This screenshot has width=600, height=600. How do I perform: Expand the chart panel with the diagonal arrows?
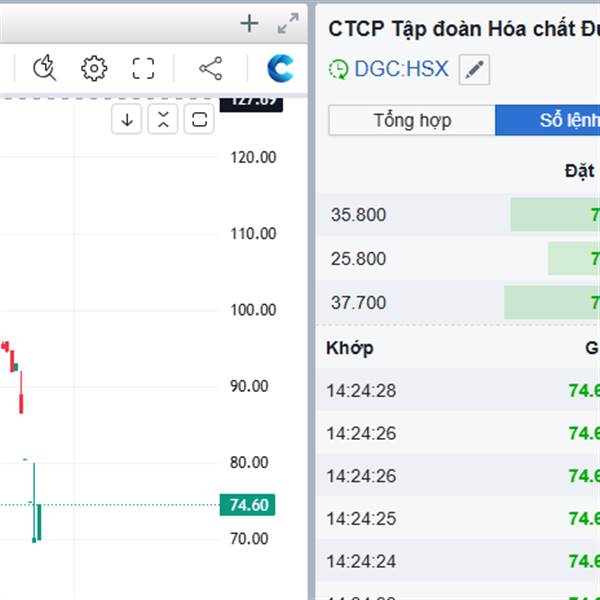pyautogui.click(x=288, y=24)
